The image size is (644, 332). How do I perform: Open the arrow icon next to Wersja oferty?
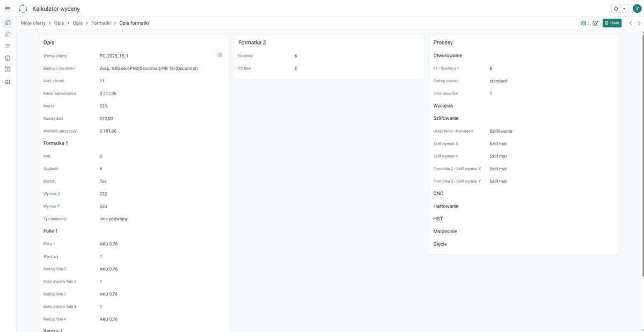coord(220,55)
